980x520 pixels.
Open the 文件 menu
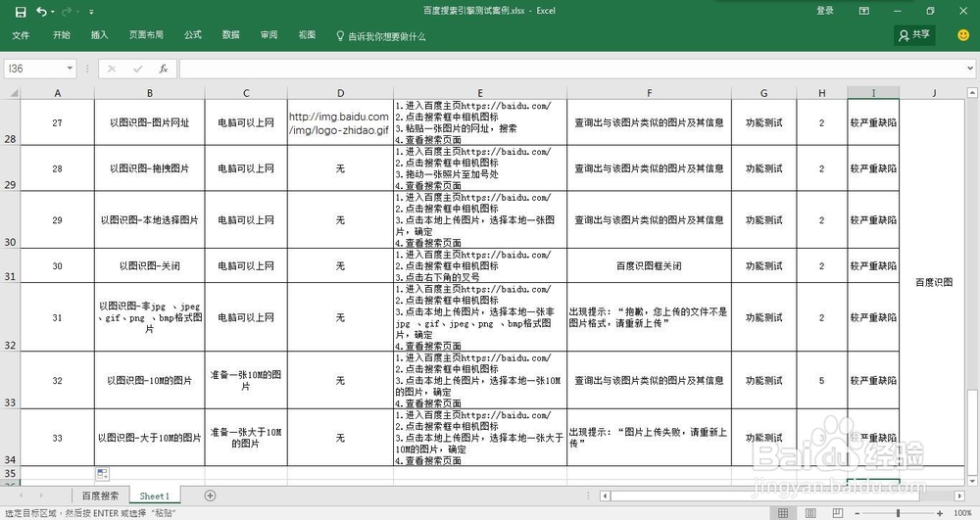pos(21,35)
